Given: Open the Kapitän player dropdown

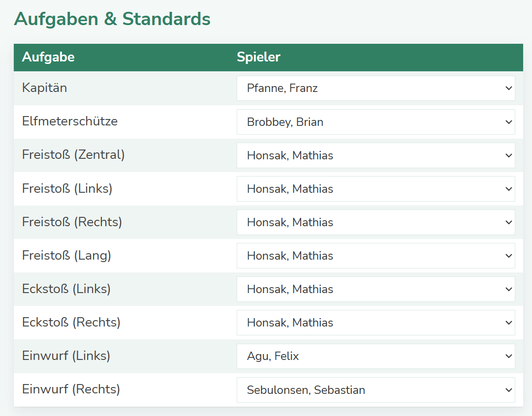Looking at the screenshot, I should coord(376,89).
